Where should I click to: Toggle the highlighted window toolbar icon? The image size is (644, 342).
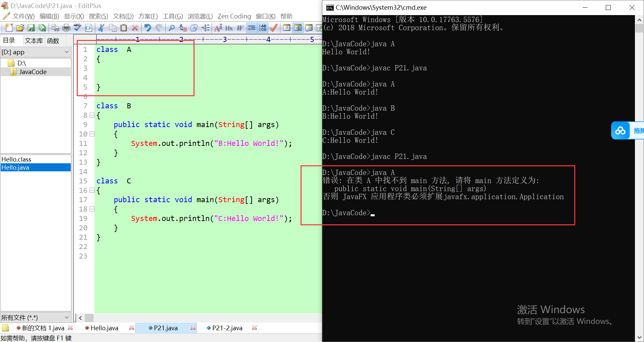pyautogui.click(x=298, y=28)
